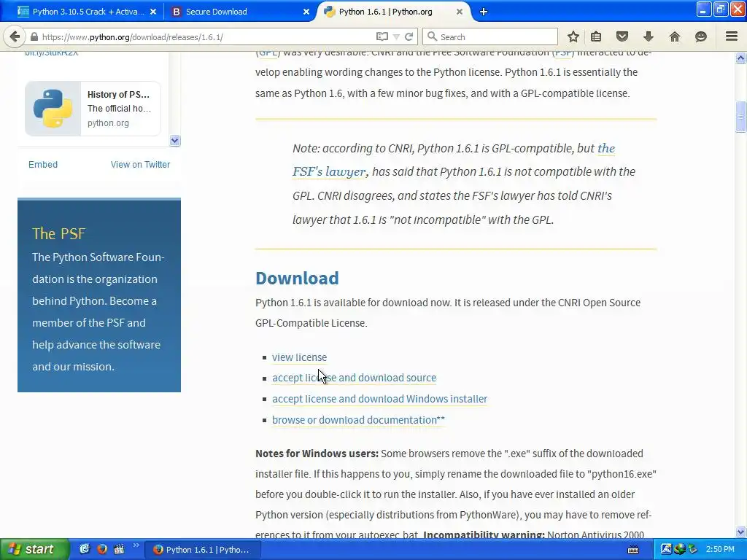Image resolution: width=747 pixels, height=560 pixels.
Task: Click first quick launch icon beside start
Action: click(85, 549)
